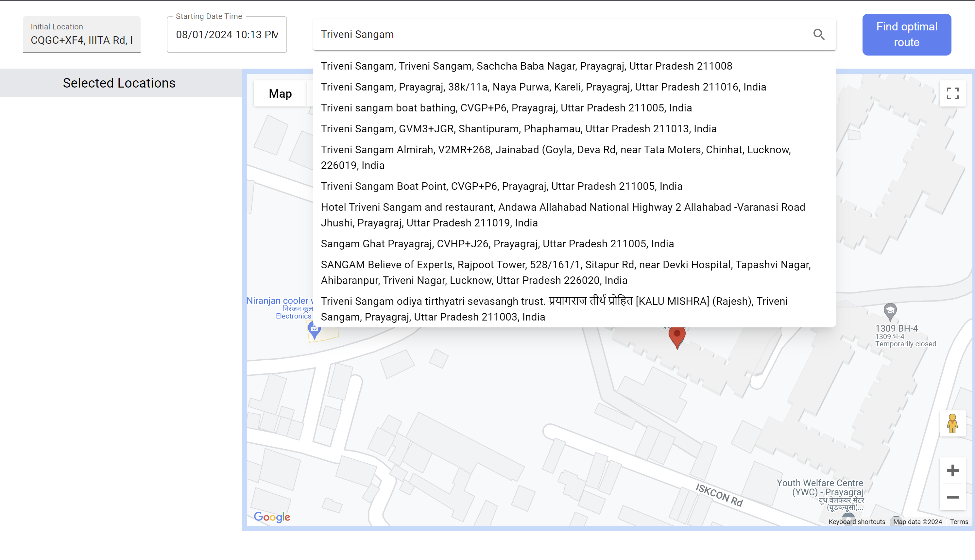The height and width of the screenshot is (560, 975).
Task: Click the Starting Date Time field
Action: point(227,35)
